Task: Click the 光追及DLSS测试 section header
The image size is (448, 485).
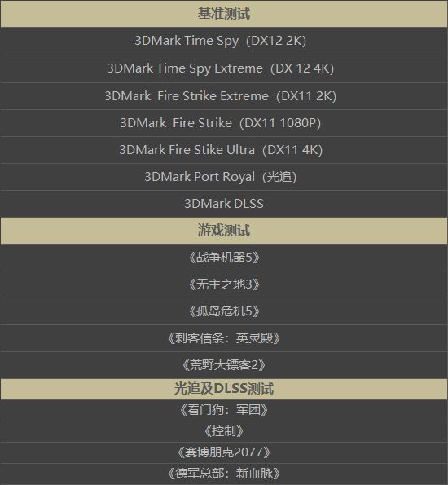Action: pyautogui.click(x=224, y=389)
